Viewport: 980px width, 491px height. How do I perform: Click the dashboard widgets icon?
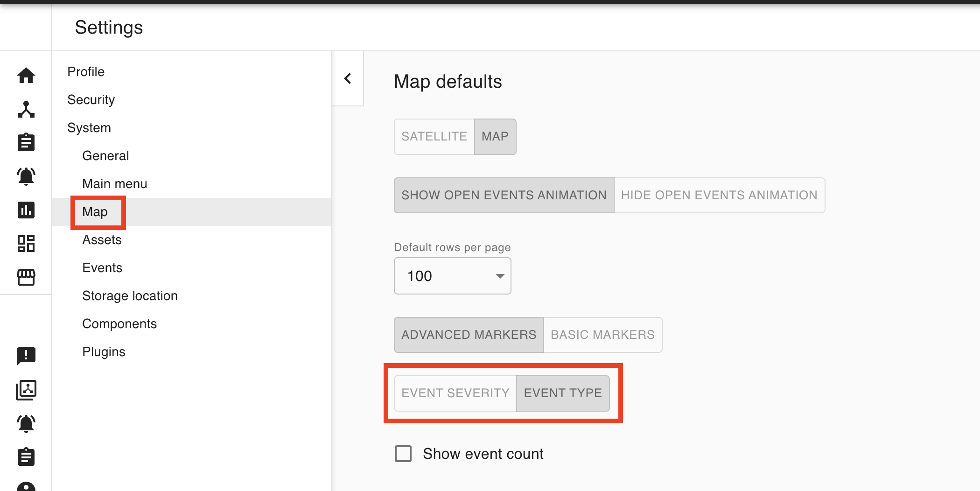pyautogui.click(x=26, y=244)
